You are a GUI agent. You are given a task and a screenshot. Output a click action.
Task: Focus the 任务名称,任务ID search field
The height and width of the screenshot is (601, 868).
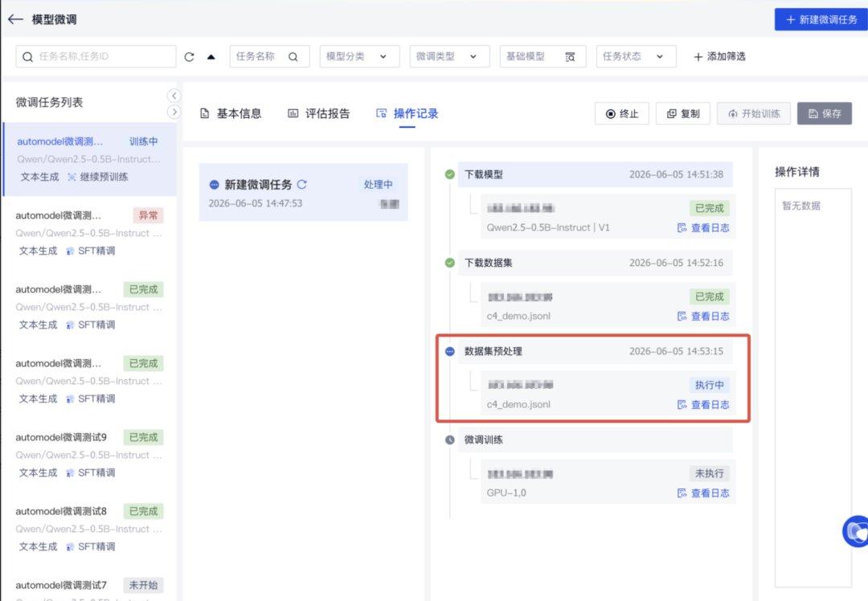click(96, 56)
